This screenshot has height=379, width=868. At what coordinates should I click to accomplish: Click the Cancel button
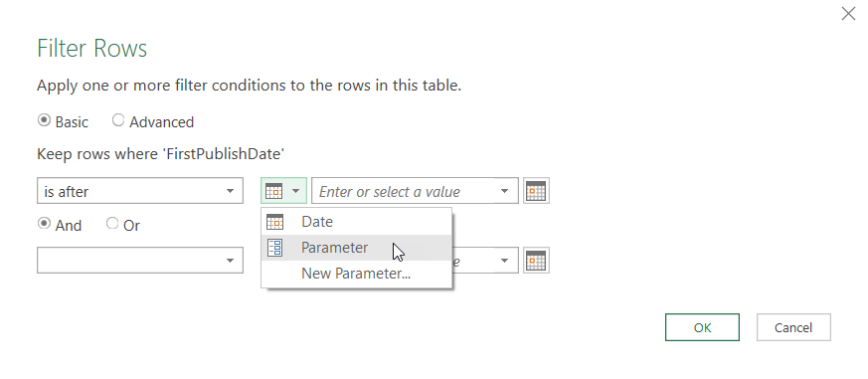click(793, 327)
